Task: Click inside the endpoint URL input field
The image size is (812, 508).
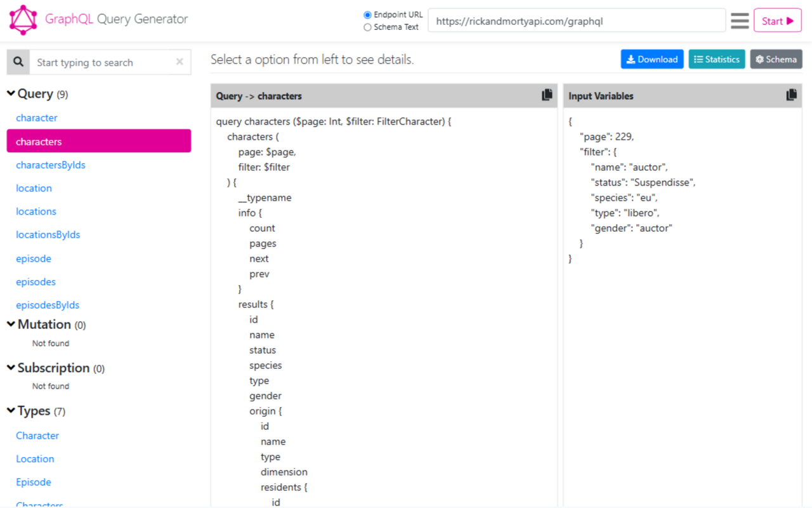Action: pos(576,20)
